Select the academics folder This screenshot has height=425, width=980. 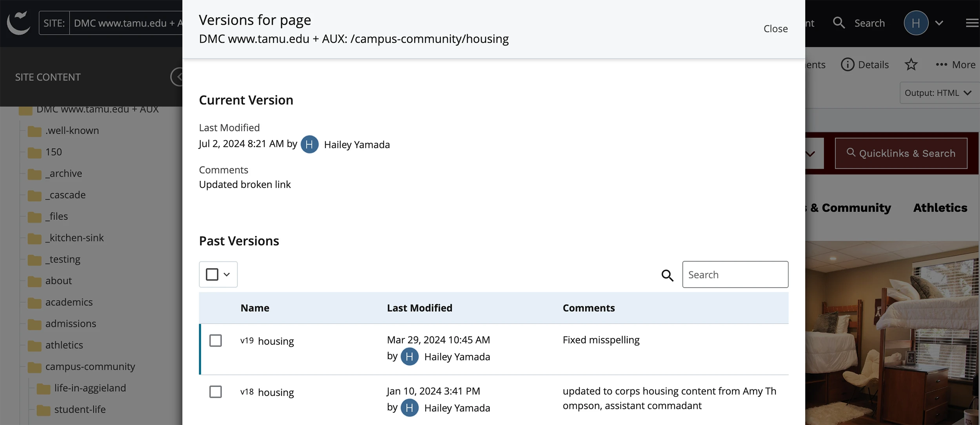[69, 302]
